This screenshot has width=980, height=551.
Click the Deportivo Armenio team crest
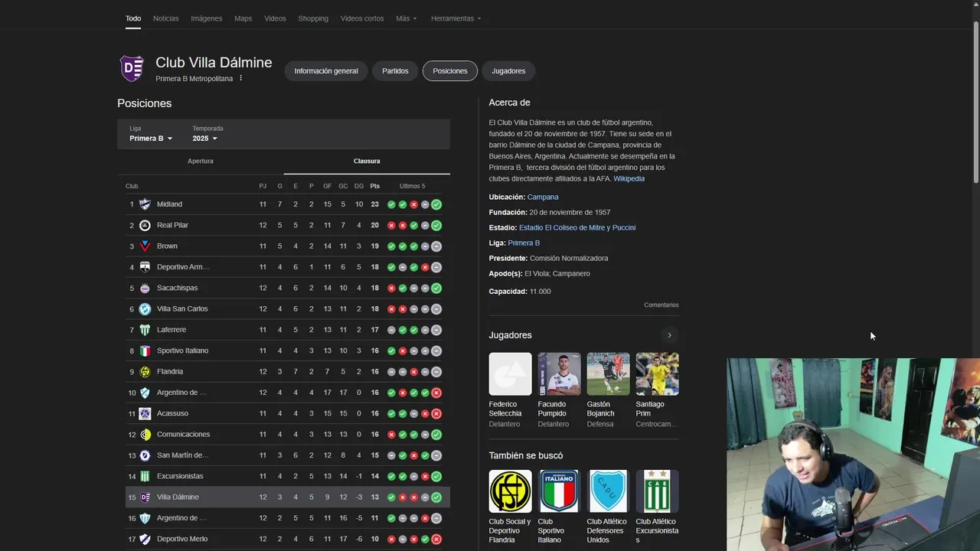145,267
